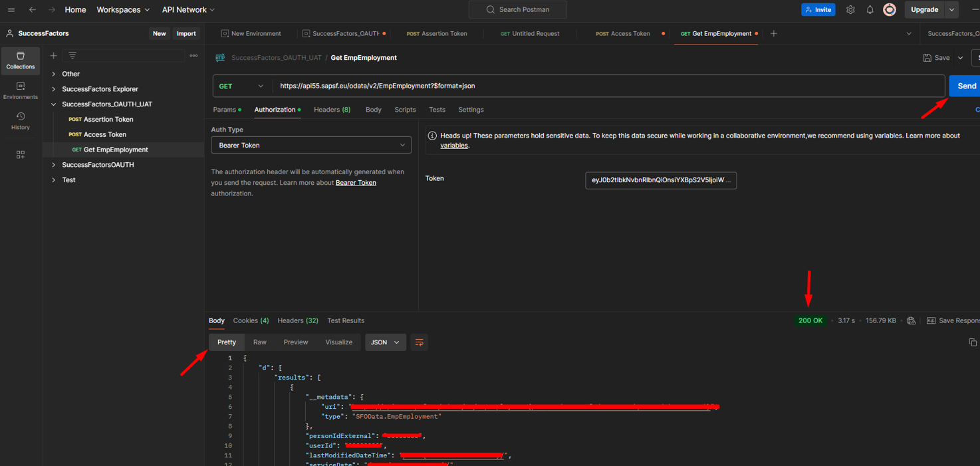980x466 pixels.
Task: Open the request Settings tab
Action: click(x=471, y=110)
